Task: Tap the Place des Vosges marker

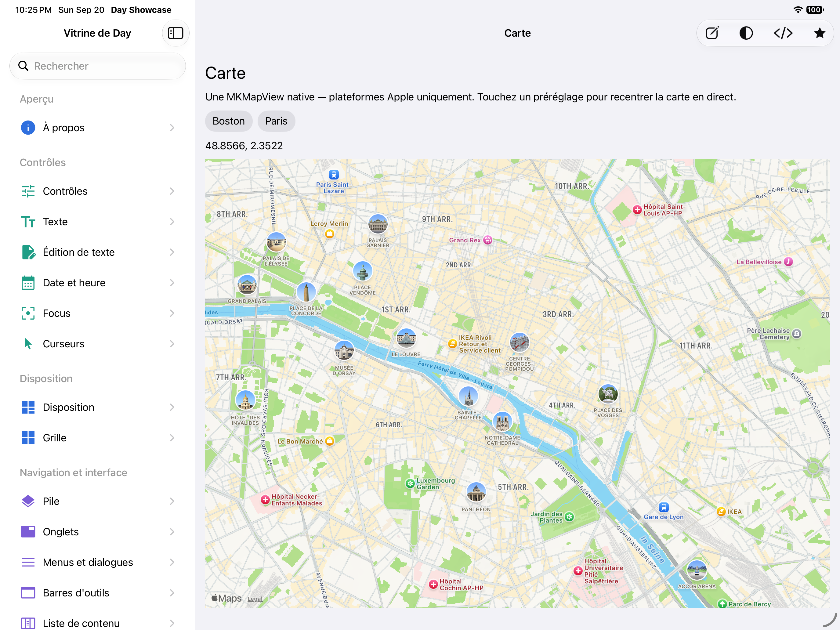Action: 608,394
